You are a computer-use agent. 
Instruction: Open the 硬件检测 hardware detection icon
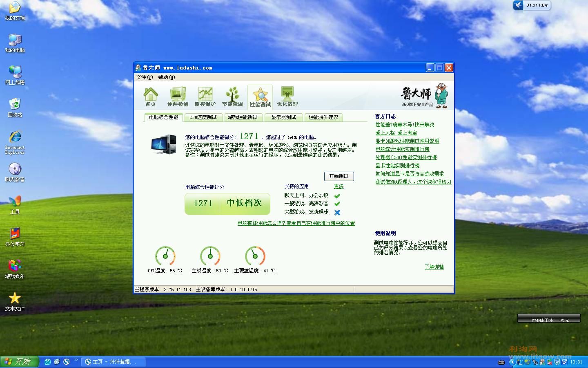[178, 97]
